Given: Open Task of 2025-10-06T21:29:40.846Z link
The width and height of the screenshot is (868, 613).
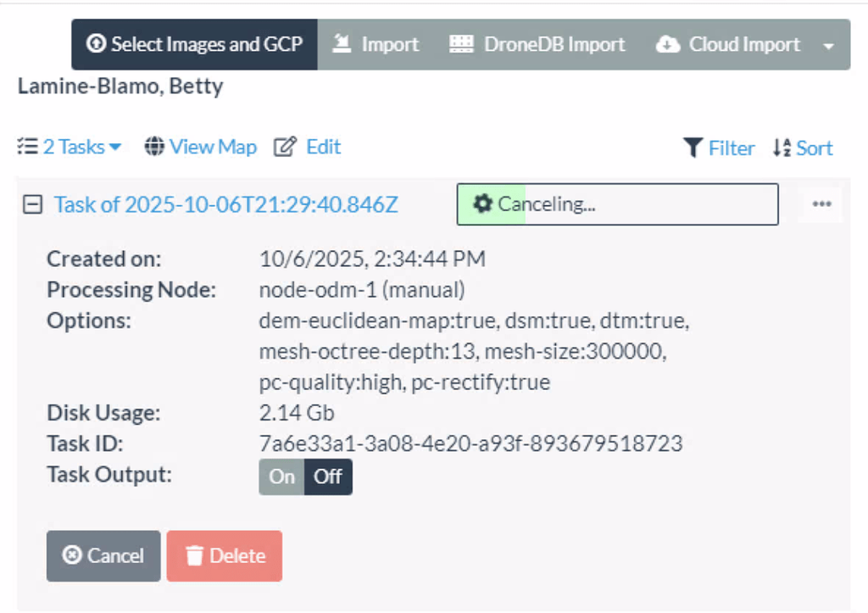Looking at the screenshot, I should (225, 204).
